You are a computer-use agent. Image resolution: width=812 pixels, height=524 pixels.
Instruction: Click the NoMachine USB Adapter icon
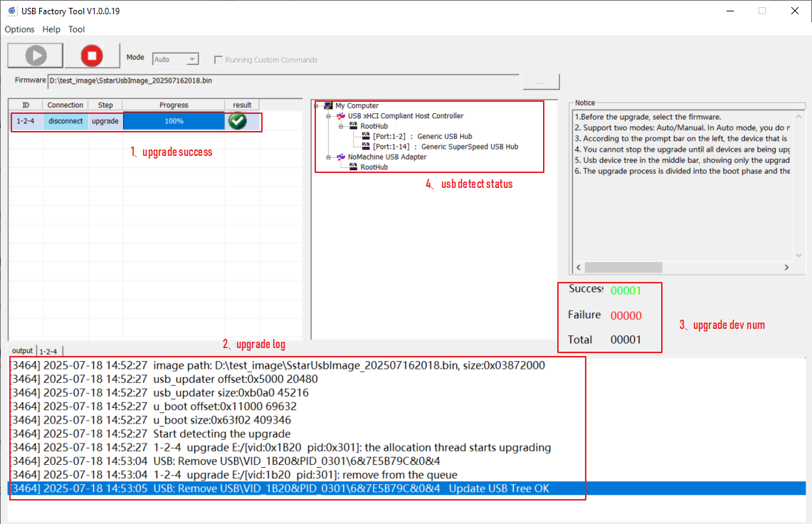(340, 157)
